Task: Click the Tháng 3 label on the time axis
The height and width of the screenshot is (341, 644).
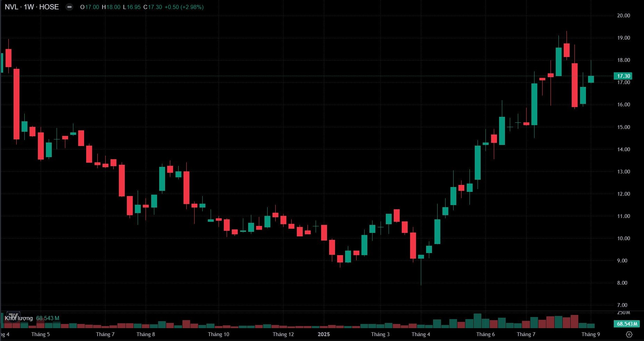Action: coord(380,334)
